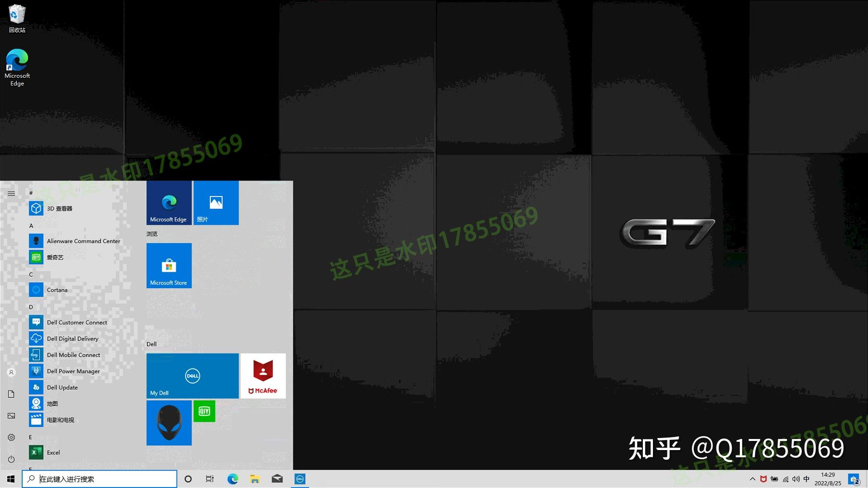Open the My Dell tile
Image resolution: width=868 pixels, height=488 pixels.
[192, 376]
